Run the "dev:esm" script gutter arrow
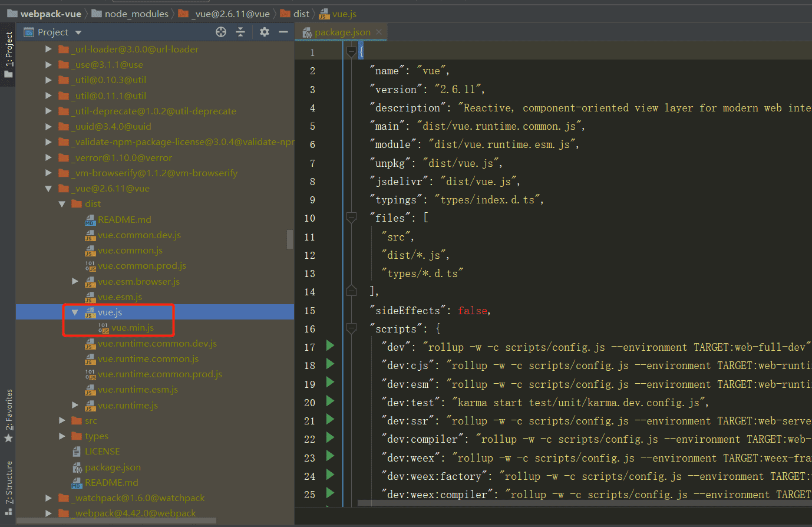Viewport: 812px width, 527px height. 330,383
